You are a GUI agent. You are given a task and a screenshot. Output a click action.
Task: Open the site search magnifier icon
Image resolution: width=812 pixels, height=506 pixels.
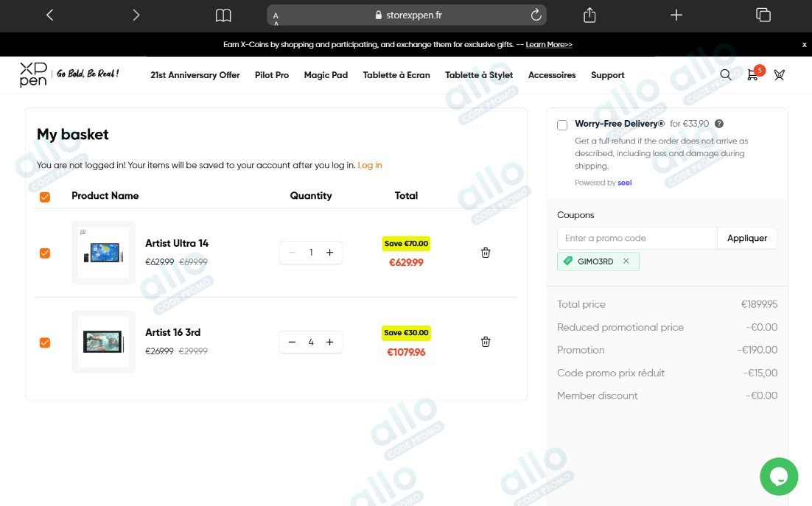coord(726,75)
